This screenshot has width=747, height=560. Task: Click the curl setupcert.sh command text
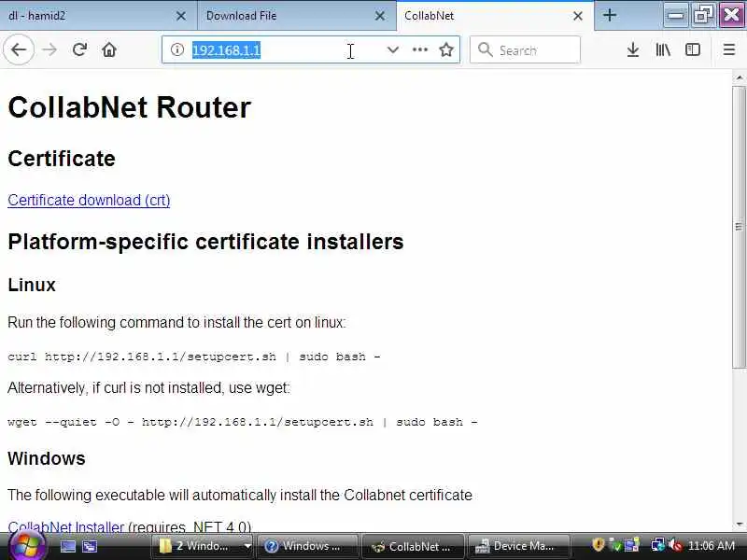click(x=194, y=357)
